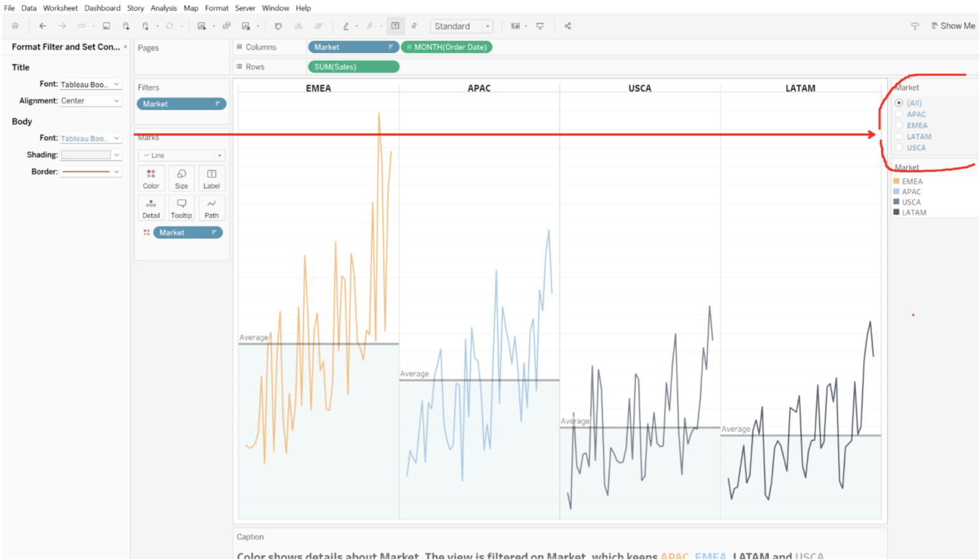Select the APAC radio button in Market filter

899,115
